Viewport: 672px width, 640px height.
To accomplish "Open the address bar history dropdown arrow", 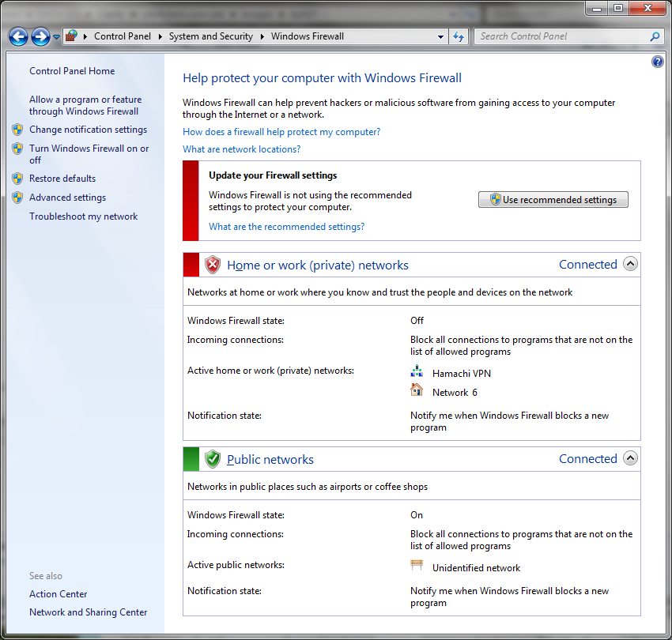I will tap(440, 37).
